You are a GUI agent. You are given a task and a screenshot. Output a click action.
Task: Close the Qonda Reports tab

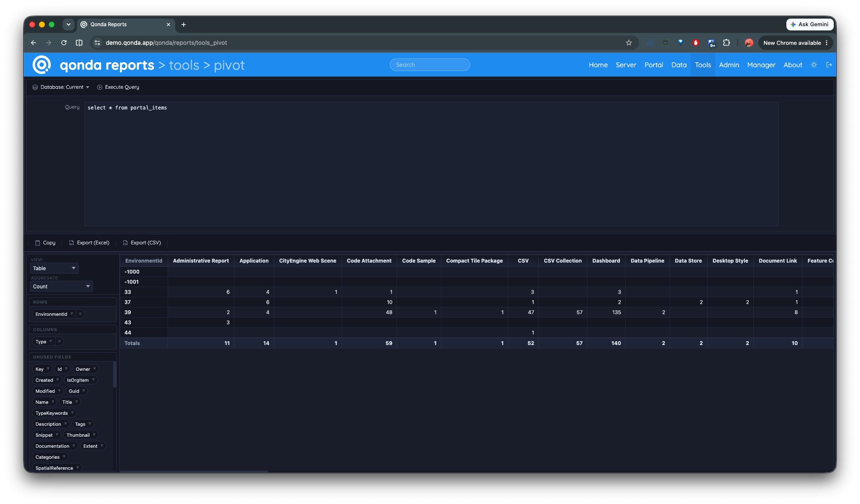(x=168, y=25)
